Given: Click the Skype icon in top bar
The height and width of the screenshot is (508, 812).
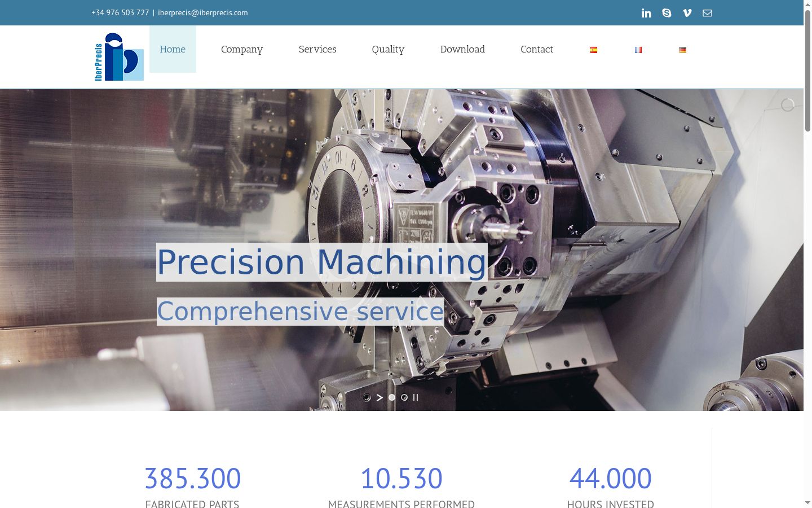Looking at the screenshot, I should (x=667, y=13).
